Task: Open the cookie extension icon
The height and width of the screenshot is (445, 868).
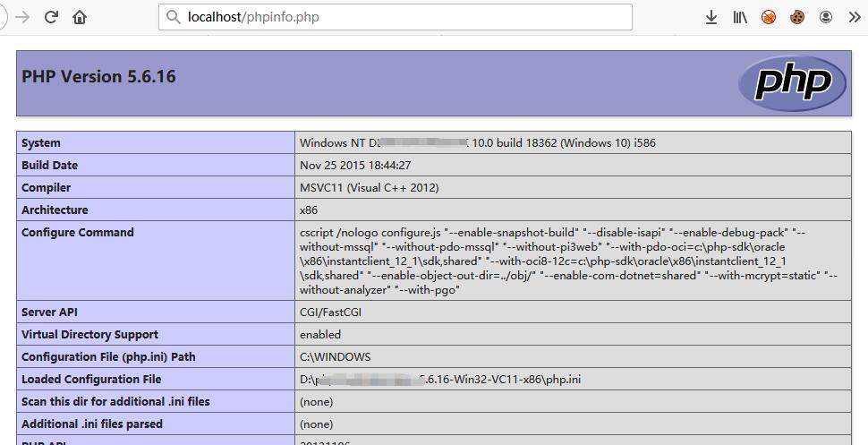Action: coord(797,17)
